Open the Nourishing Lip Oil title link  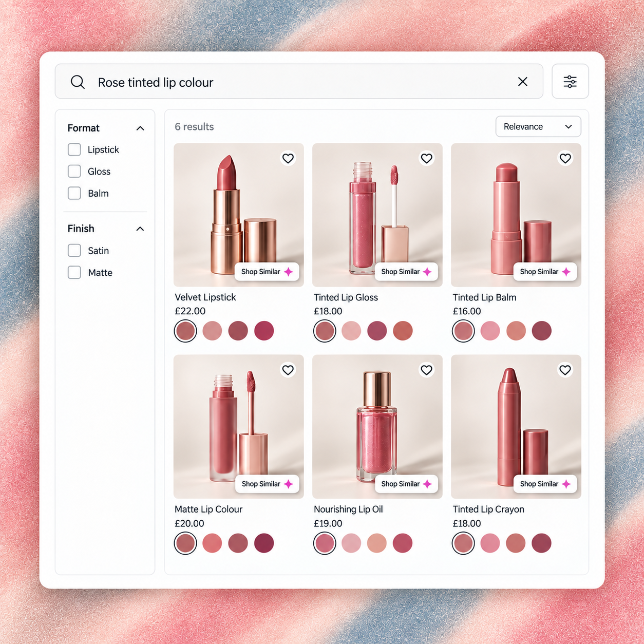point(348,509)
